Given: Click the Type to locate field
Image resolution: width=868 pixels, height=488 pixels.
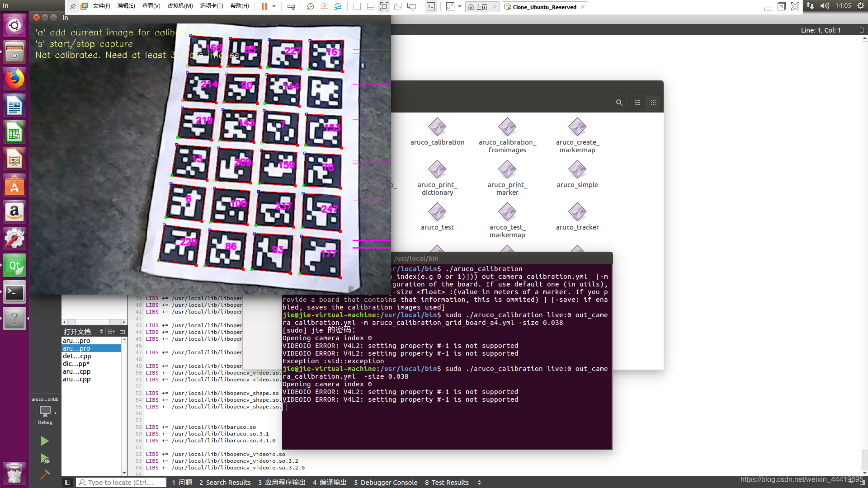Looking at the screenshot, I should tap(121, 483).
